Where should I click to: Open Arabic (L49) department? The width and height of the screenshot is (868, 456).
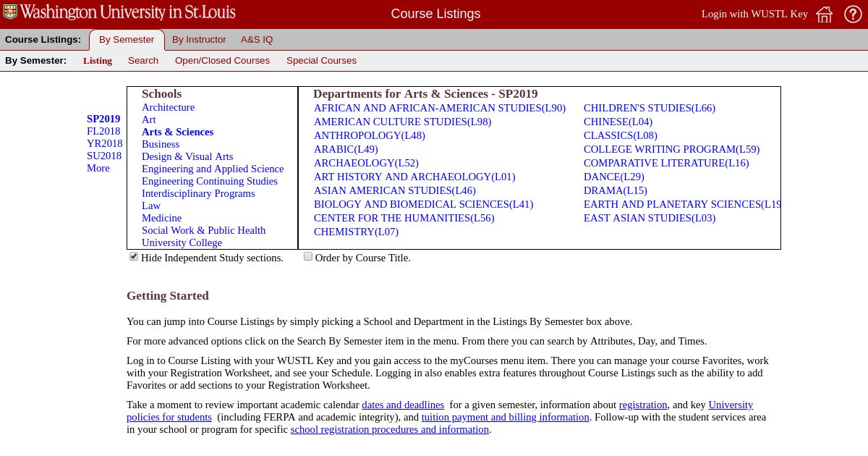pyautogui.click(x=346, y=149)
